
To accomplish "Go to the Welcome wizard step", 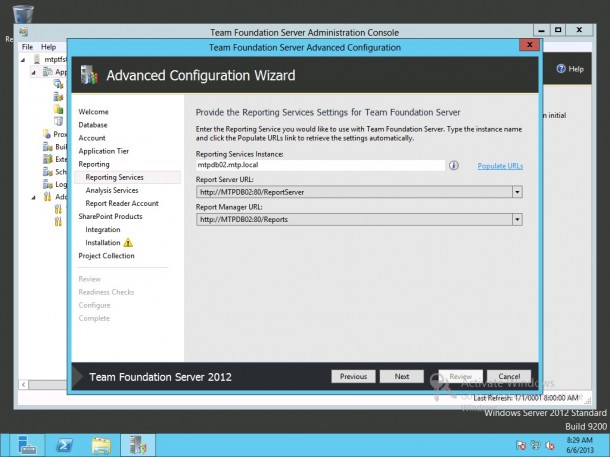I will pyautogui.click(x=93, y=112).
